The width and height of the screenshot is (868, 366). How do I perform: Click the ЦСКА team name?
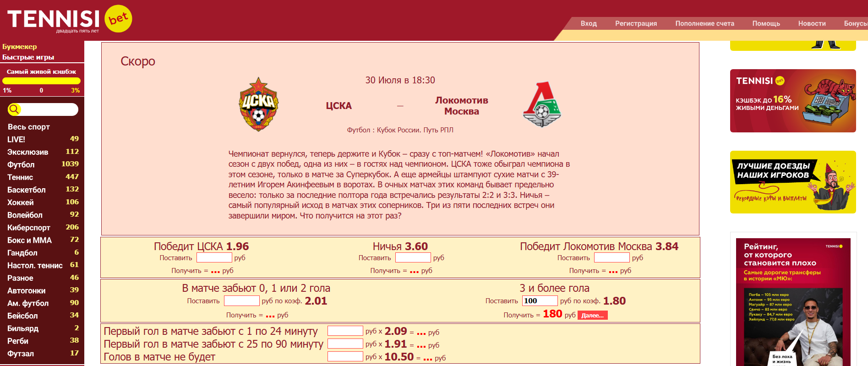[339, 106]
